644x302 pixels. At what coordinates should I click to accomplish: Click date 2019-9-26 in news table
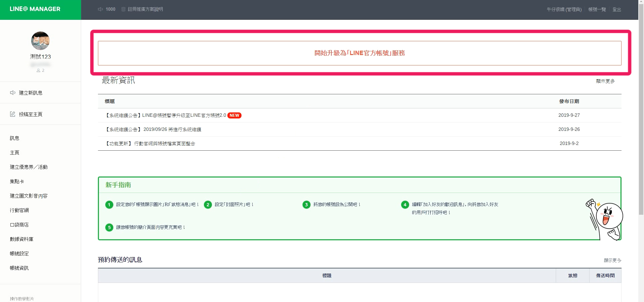point(569,129)
